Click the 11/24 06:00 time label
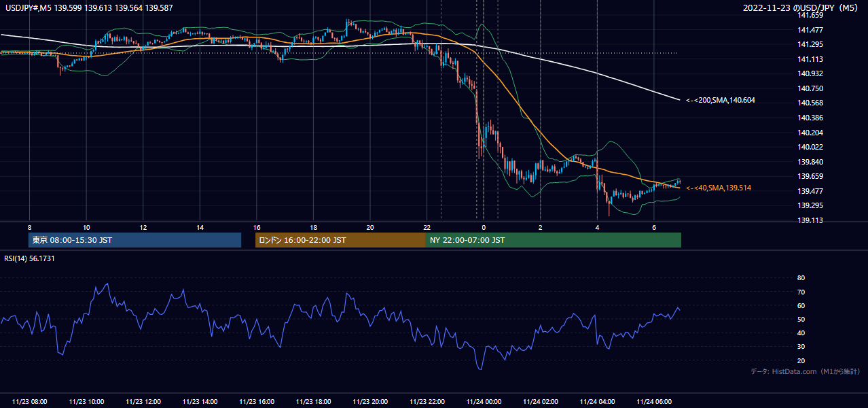Viewport: 868px width, 408px height. click(x=653, y=402)
